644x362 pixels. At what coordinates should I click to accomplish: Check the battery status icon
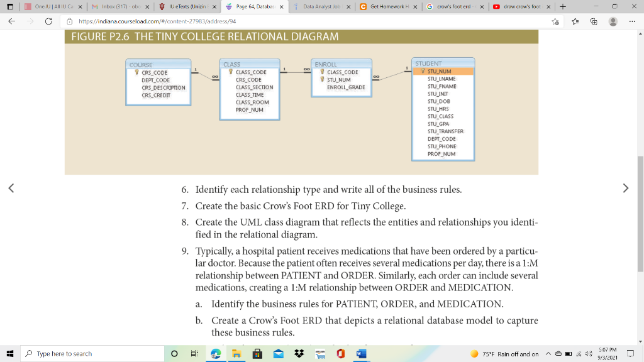(x=569, y=353)
